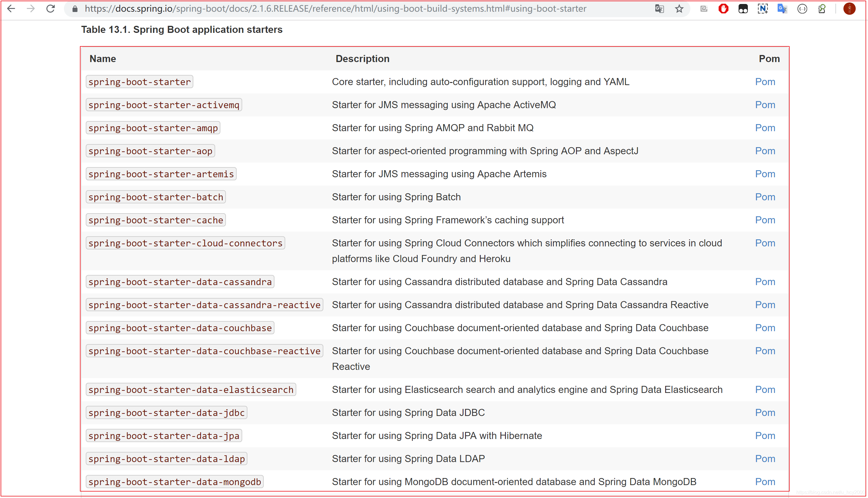Open Pom link for spring-boot-starter-activemq
Image resolution: width=868 pixels, height=498 pixels.
coord(765,105)
